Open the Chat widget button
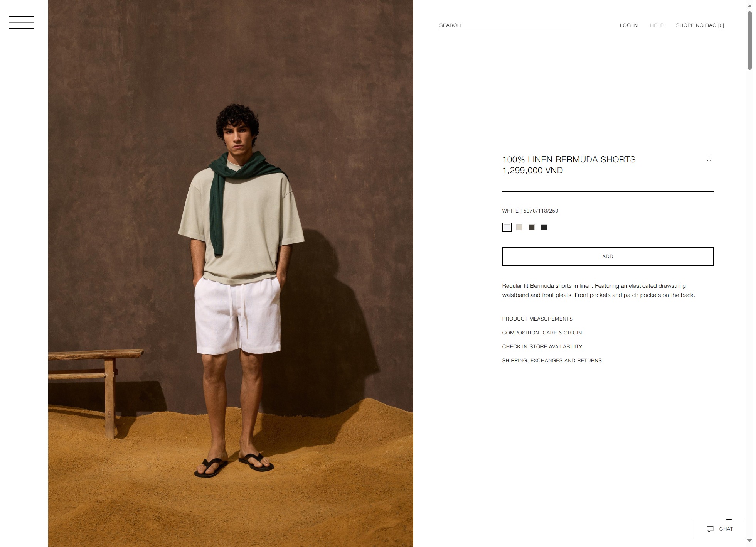Viewport: 756px width, 547px height. click(719, 529)
